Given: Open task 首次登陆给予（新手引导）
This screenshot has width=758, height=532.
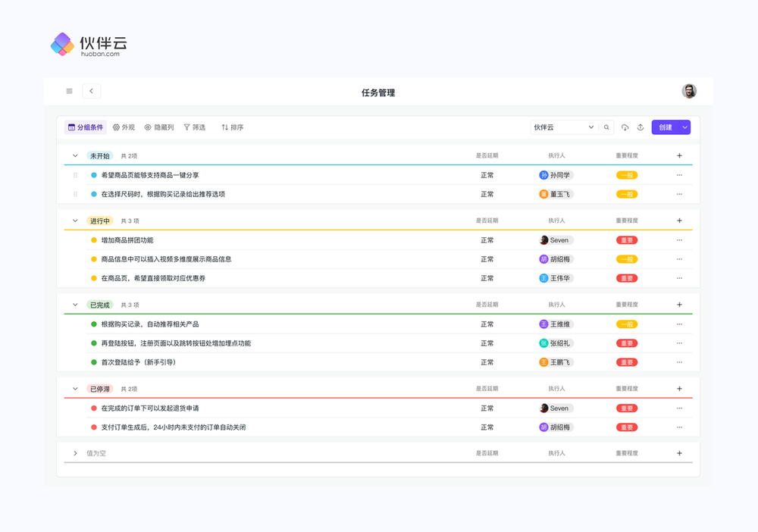Looking at the screenshot, I should [138, 362].
